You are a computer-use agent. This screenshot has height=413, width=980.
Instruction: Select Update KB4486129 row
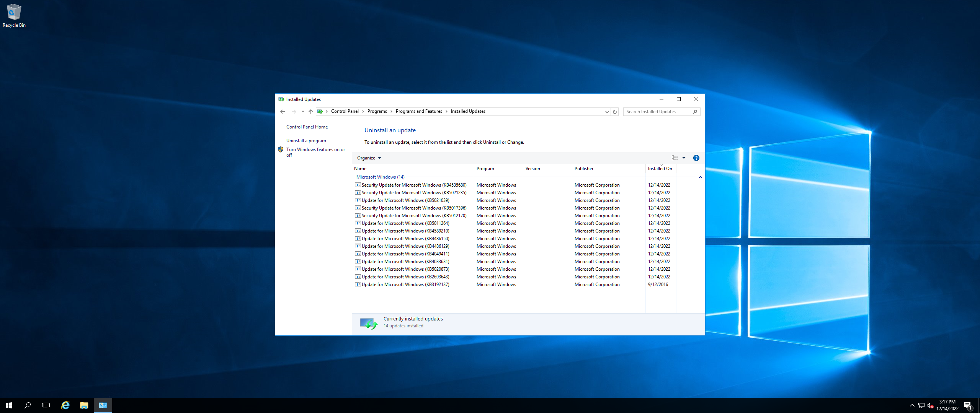point(515,246)
